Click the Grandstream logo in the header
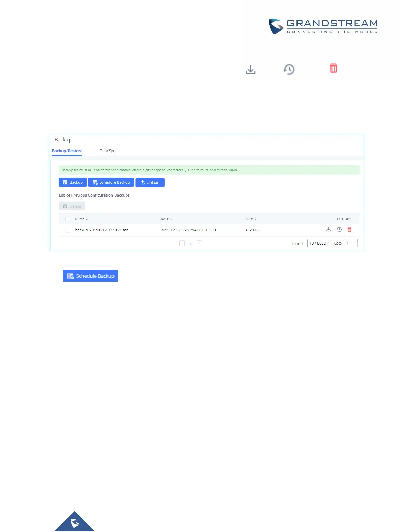 tap(323, 27)
